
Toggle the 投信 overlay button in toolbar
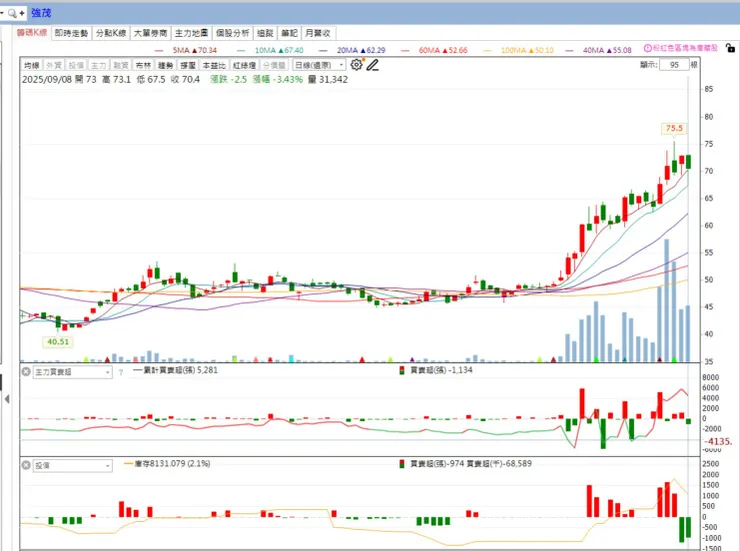coord(76,65)
